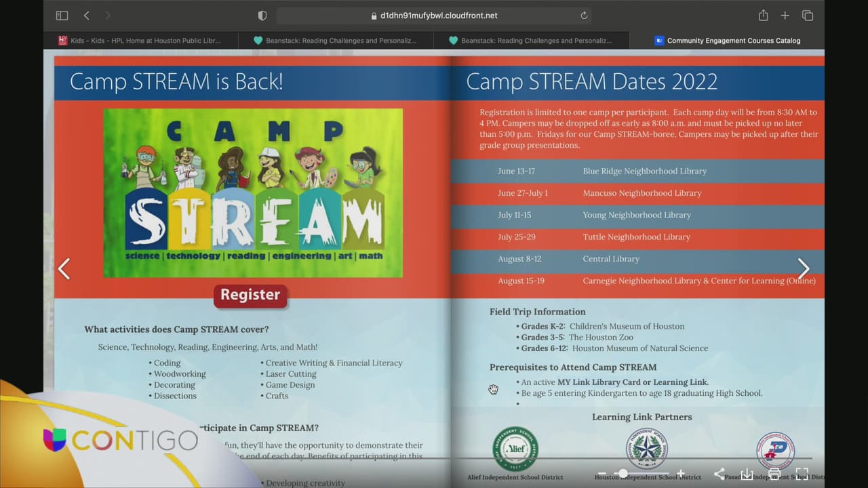This screenshot has width=868, height=488.
Task: Toggle fullscreen view of the flipbook
Action: tap(802, 474)
